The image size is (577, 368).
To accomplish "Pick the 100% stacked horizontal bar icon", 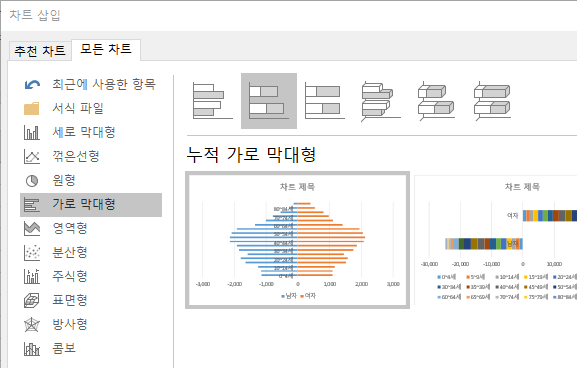I will click(325, 101).
